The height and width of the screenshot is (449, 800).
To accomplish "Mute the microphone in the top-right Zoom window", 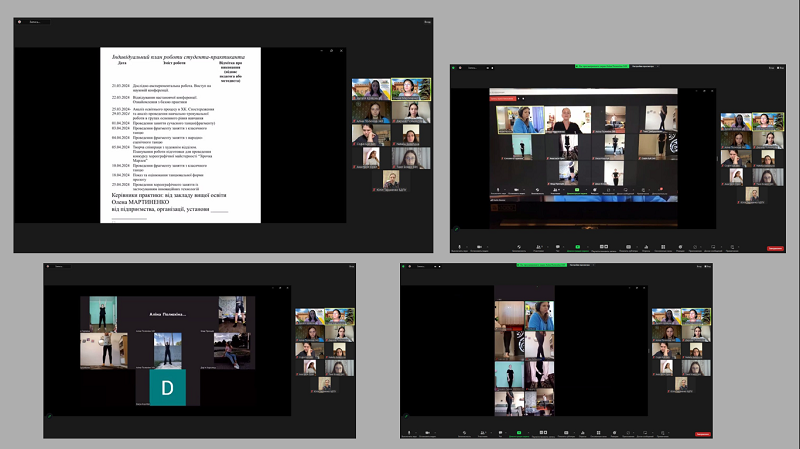I will 457,244.
